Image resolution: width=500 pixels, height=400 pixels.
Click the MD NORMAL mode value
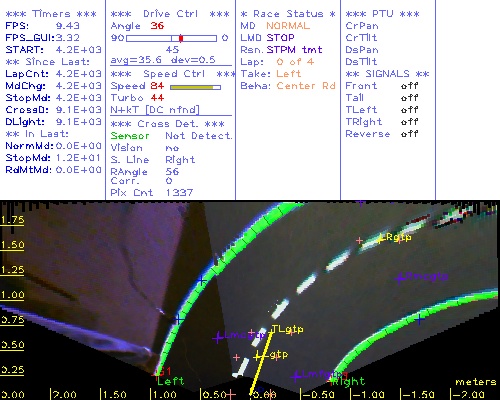(288, 26)
